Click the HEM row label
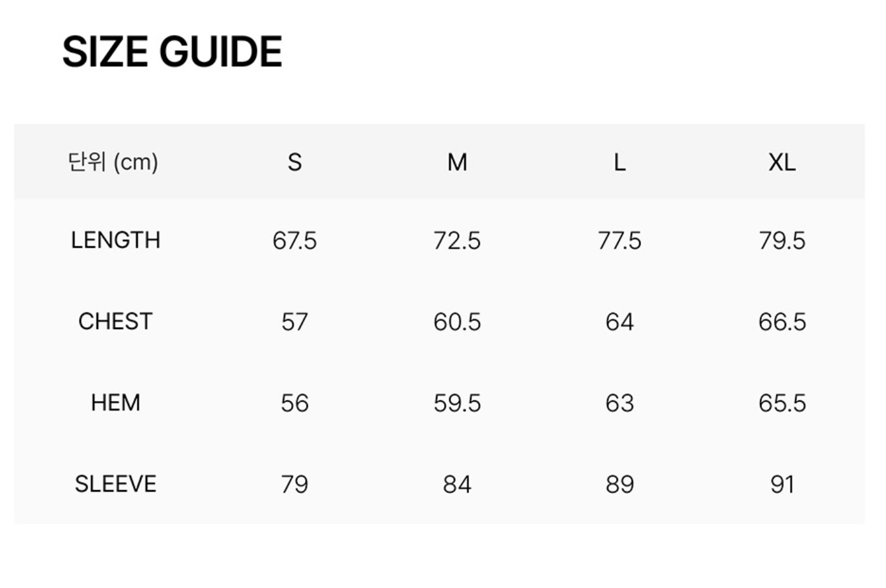Screen dimensions: 886x588 click(x=115, y=403)
